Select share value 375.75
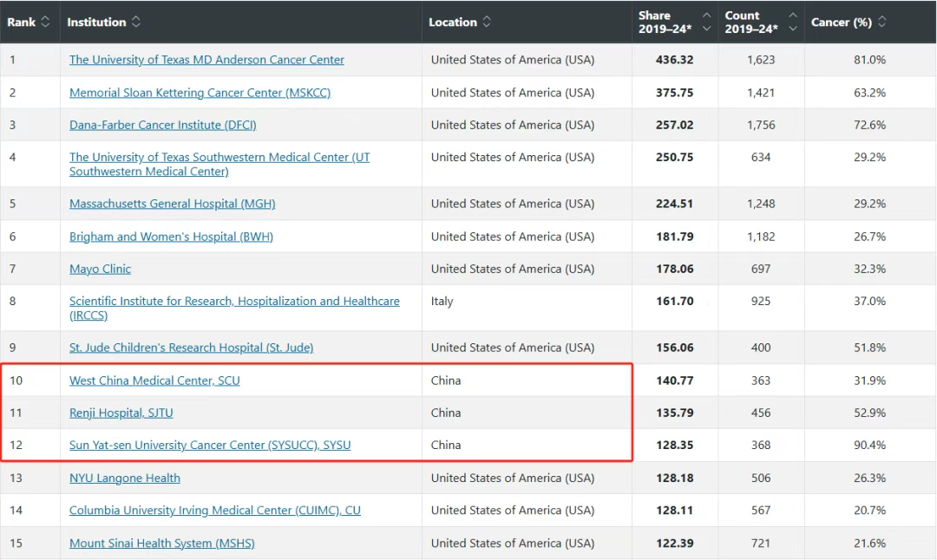Image resolution: width=937 pixels, height=560 pixels. [x=675, y=93]
